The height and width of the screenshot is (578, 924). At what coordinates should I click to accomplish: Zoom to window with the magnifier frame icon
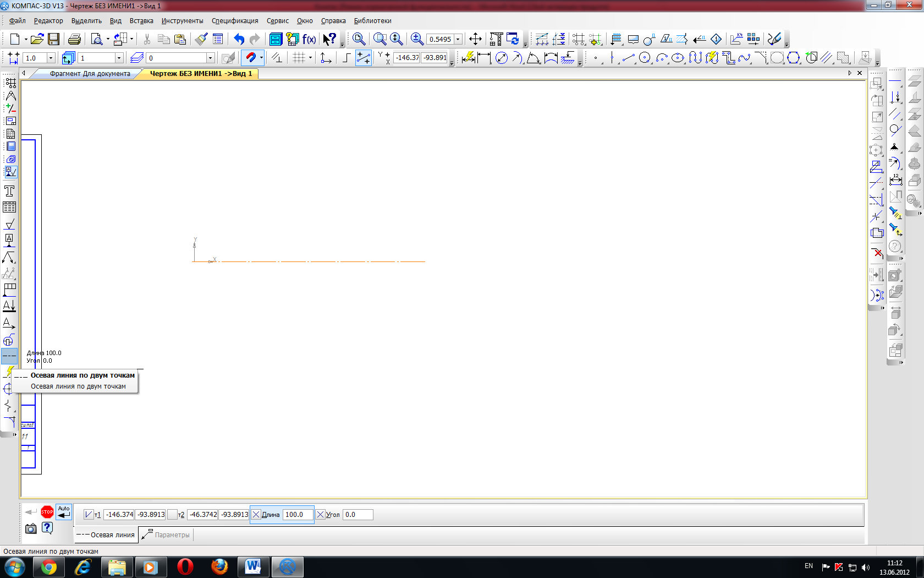click(x=380, y=39)
